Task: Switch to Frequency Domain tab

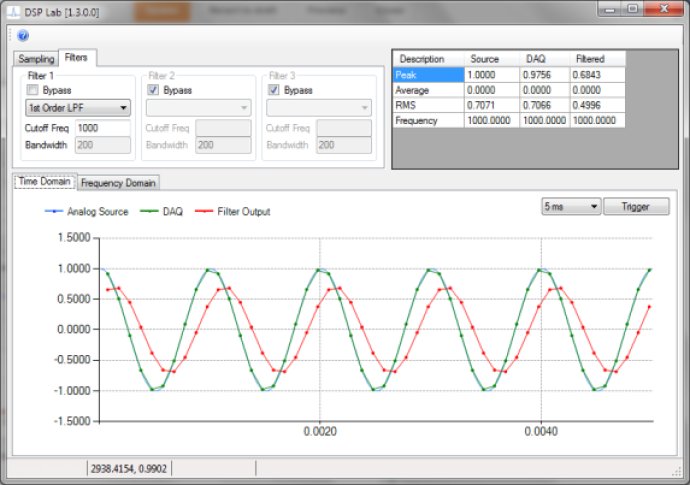Action: [x=118, y=183]
